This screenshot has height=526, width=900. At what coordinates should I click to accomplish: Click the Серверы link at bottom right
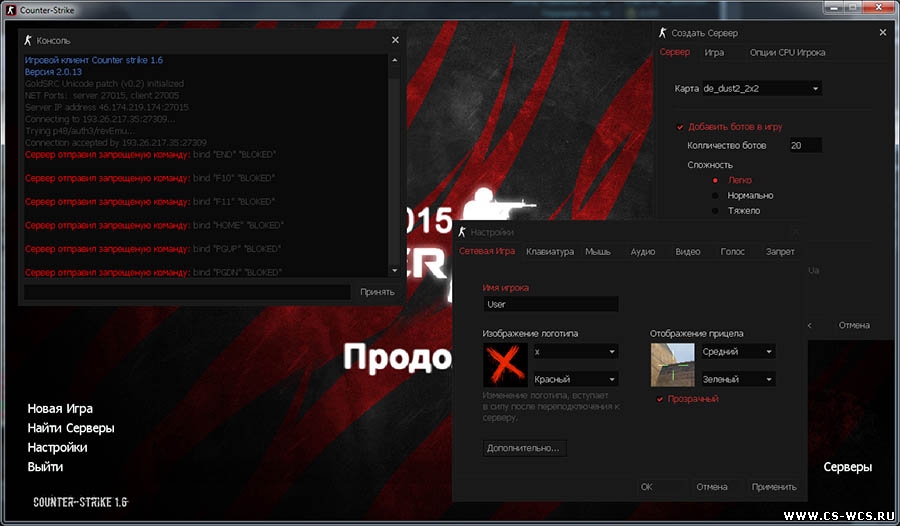click(x=847, y=467)
